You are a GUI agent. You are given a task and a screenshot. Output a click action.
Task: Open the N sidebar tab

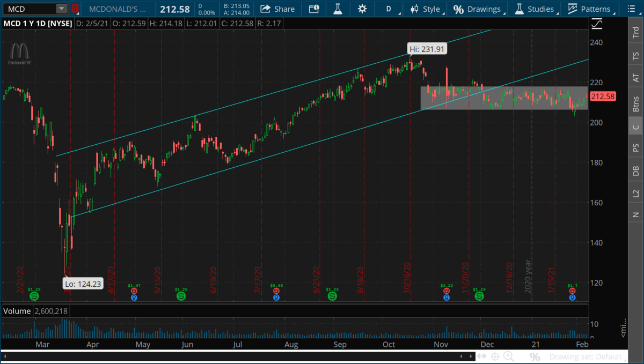coord(636,214)
